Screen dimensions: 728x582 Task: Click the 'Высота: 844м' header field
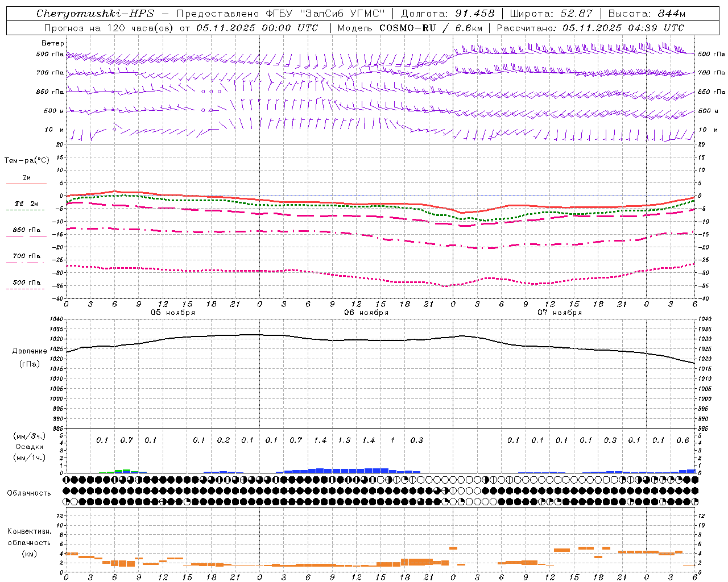click(647, 14)
